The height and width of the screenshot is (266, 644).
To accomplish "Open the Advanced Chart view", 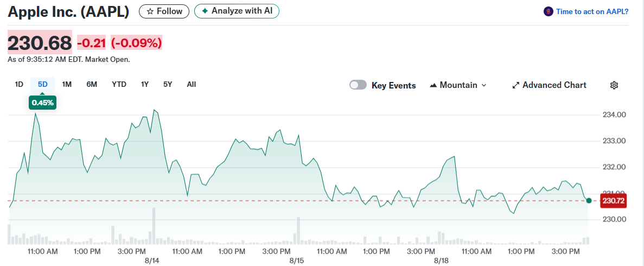I will [550, 85].
